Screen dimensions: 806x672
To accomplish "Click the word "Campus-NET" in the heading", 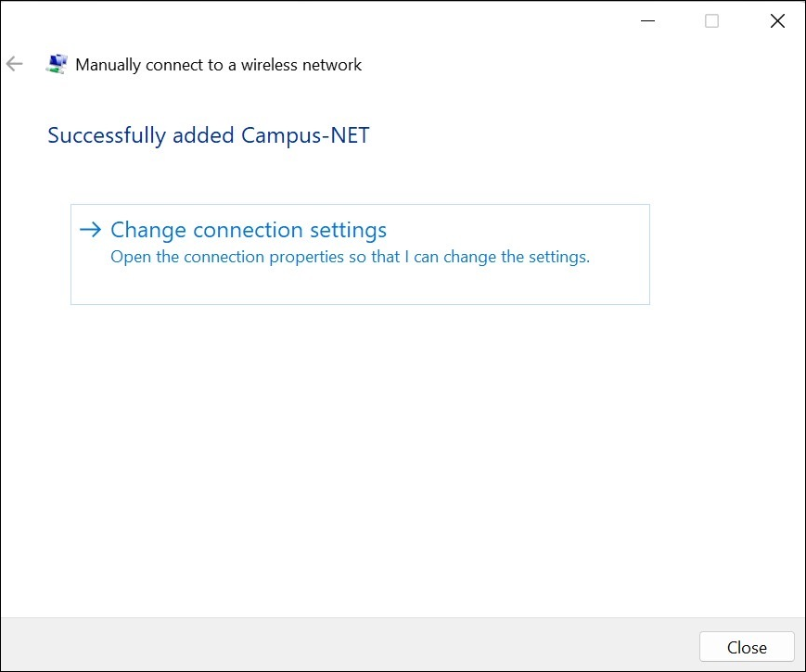I will tap(305, 135).
